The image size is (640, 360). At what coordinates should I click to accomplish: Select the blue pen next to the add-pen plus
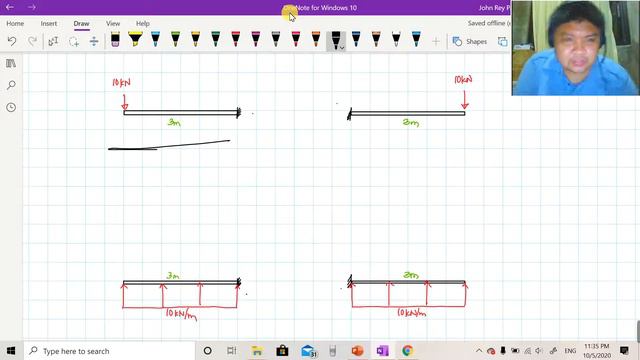pos(416,40)
